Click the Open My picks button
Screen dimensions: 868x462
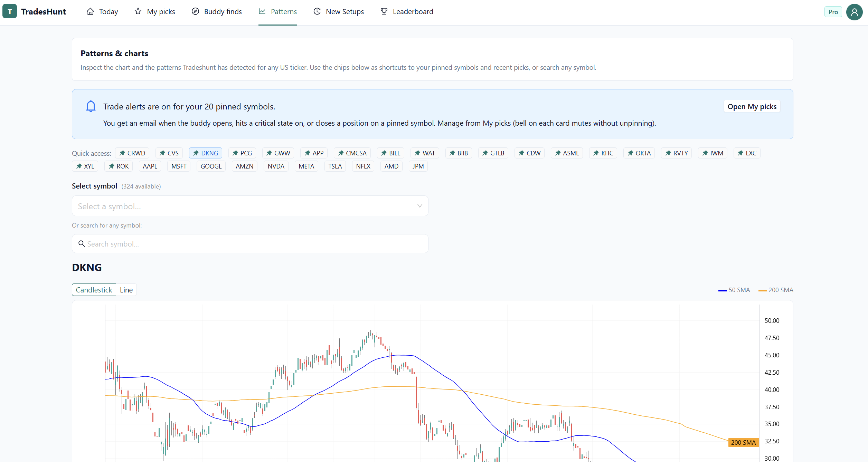point(752,106)
